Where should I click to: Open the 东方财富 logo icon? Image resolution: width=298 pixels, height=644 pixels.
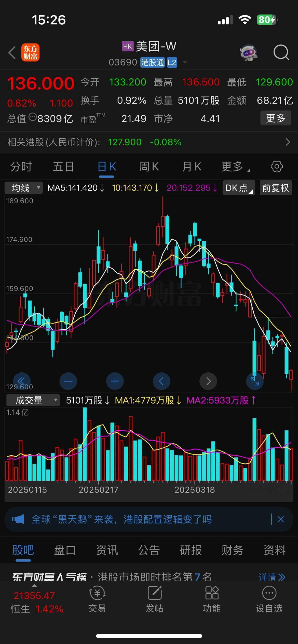[31, 53]
